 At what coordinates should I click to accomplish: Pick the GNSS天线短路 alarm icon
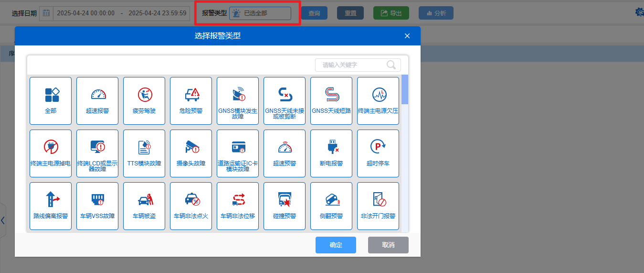tap(331, 95)
